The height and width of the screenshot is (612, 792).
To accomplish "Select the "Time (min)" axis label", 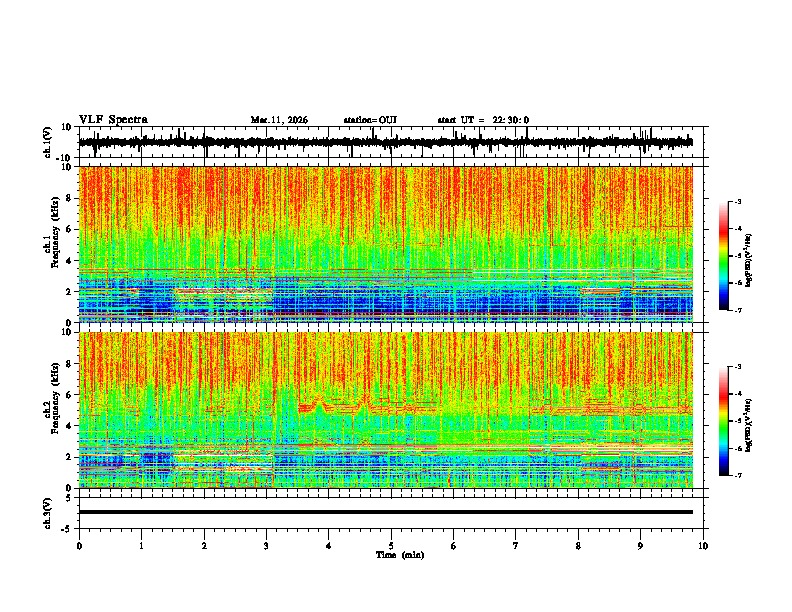I will 400,555.
